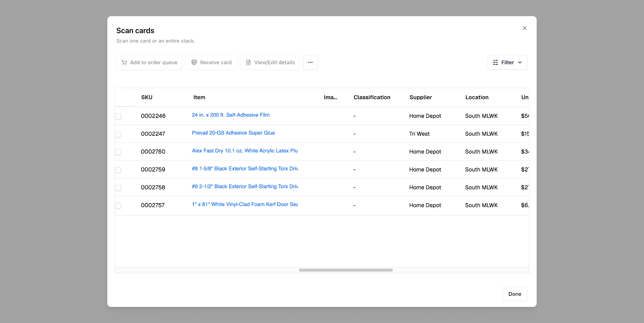Mark the checkbox for SKU 0002758
644x323 pixels.
click(118, 188)
